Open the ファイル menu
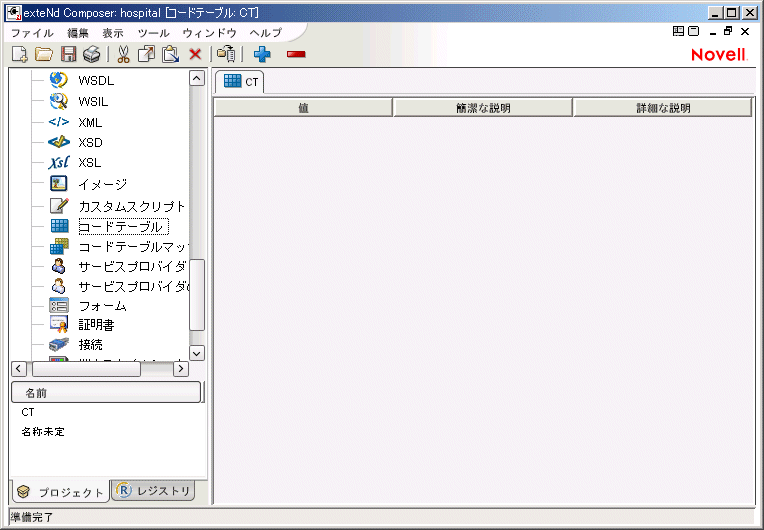The image size is (764, 530). click(x=32, y=33)
